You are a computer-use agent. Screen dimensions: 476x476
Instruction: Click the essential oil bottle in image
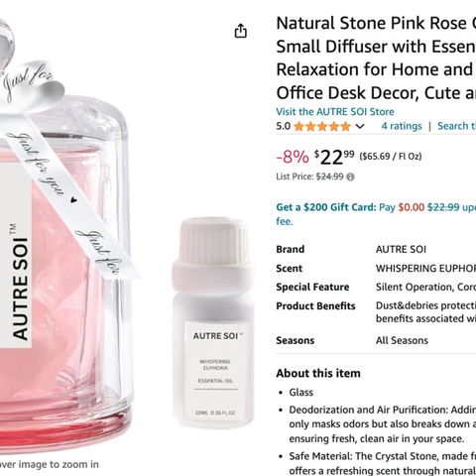[x=213, y=322]
